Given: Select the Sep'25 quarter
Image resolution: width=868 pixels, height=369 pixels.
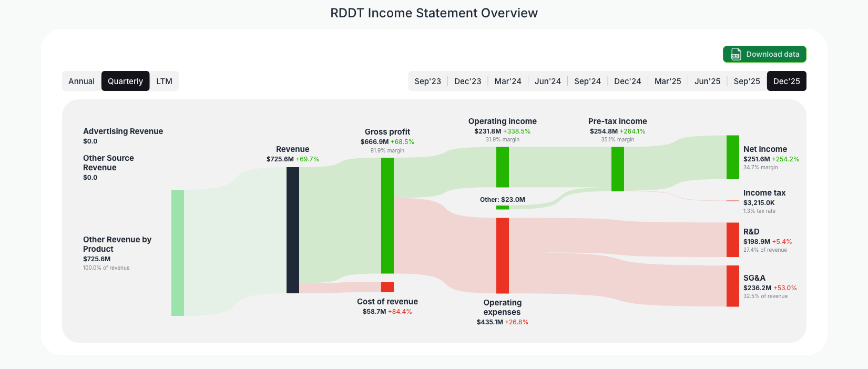Looking at the screenshot, I should tap(747, 81).
